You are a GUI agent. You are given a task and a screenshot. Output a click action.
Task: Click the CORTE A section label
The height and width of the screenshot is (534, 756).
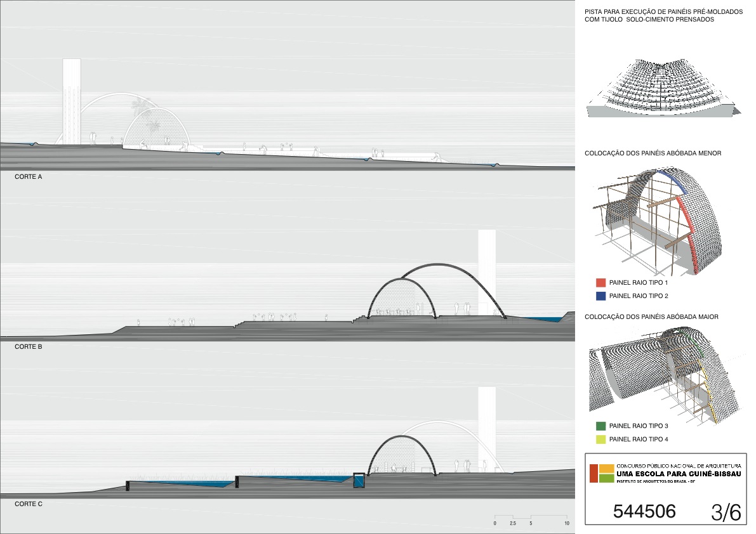pos(29,177)
